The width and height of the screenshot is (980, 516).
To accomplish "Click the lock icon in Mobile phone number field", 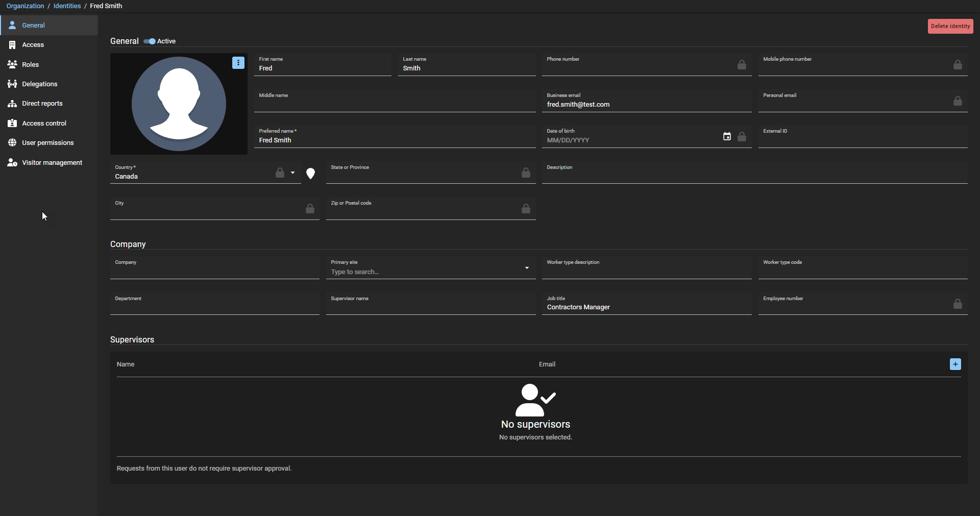I will pyautogui.click(x=958, y=65).
